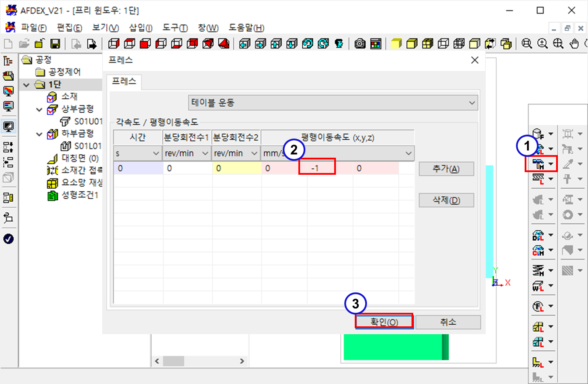Click the zoom in magnifier icon

[543, 44]
